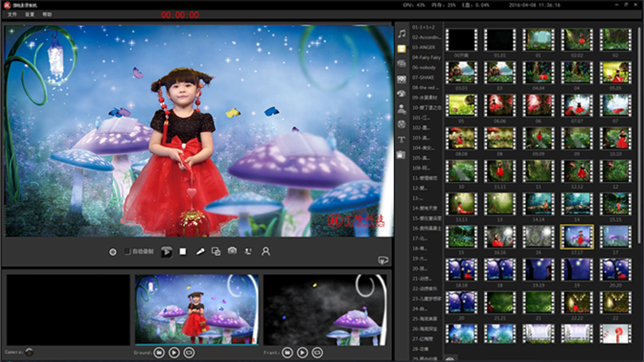Select the thumbnail labeled 05.05
The height and width of the screenshot is (362, 644).
[x=615, y=73]
